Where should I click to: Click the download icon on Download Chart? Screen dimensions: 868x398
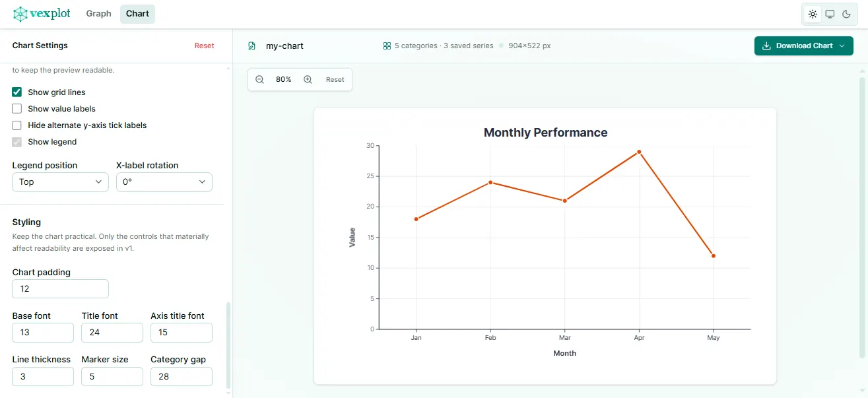pyautogui.click(x=766, y=46)
